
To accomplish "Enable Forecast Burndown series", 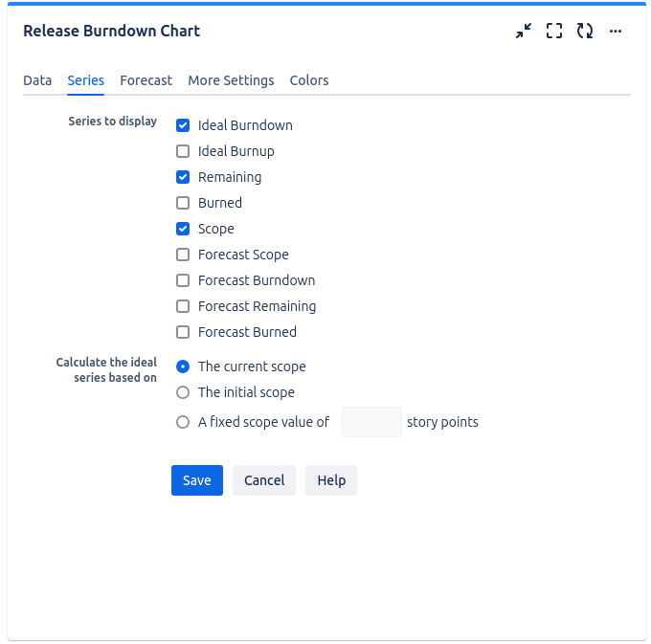I will 183,280.
